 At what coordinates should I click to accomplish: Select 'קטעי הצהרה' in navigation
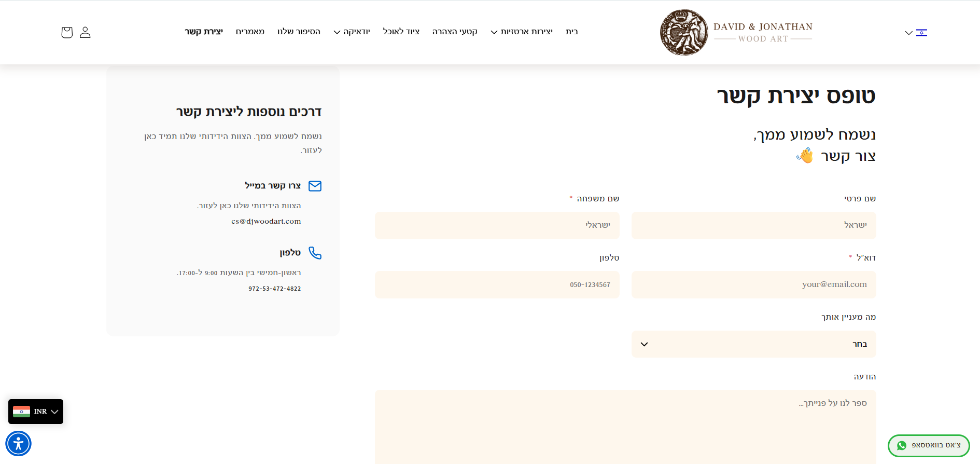point(455,32)
